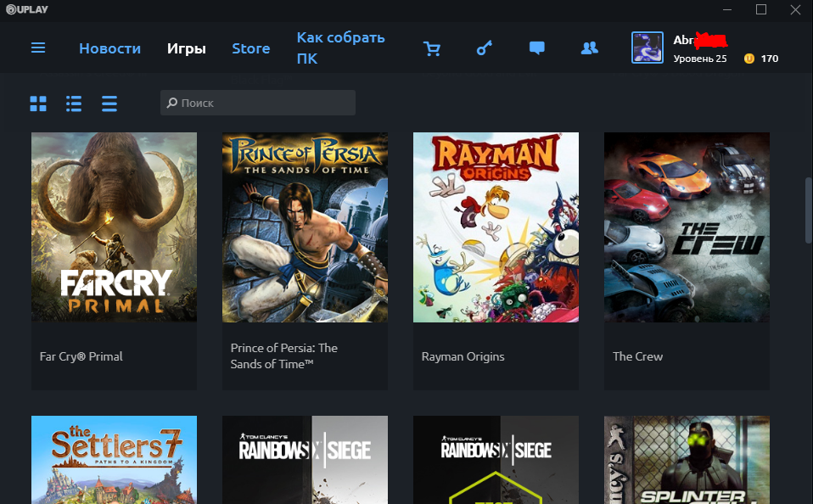The image size is (813, 504).
Task: Click the Far Cry® Primal title text
Action: 81,356
